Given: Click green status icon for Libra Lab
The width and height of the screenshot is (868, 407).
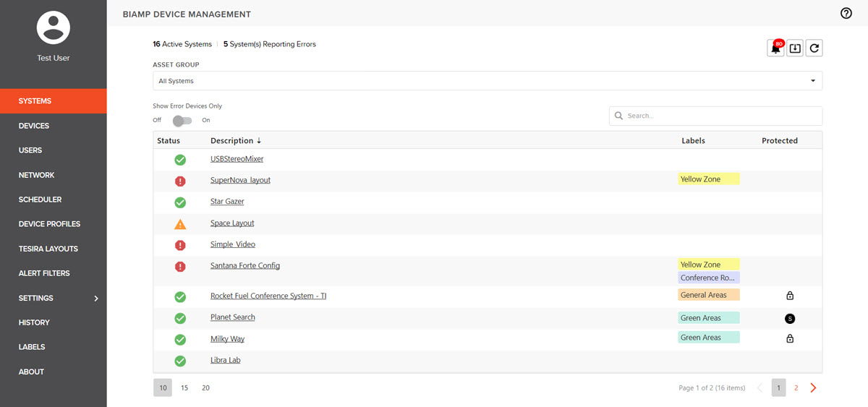Looking at the screenshot, I should click(x=180, y=361).
